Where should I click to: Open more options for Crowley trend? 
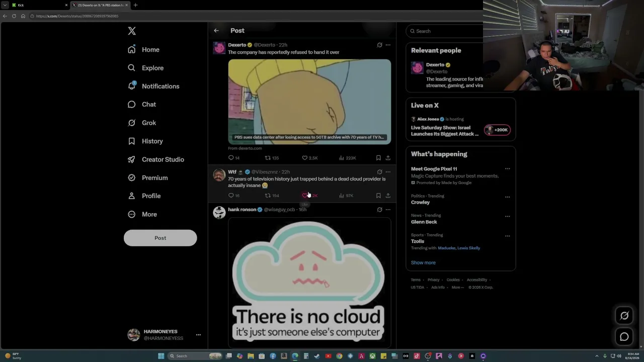click(x=507, y=197)
